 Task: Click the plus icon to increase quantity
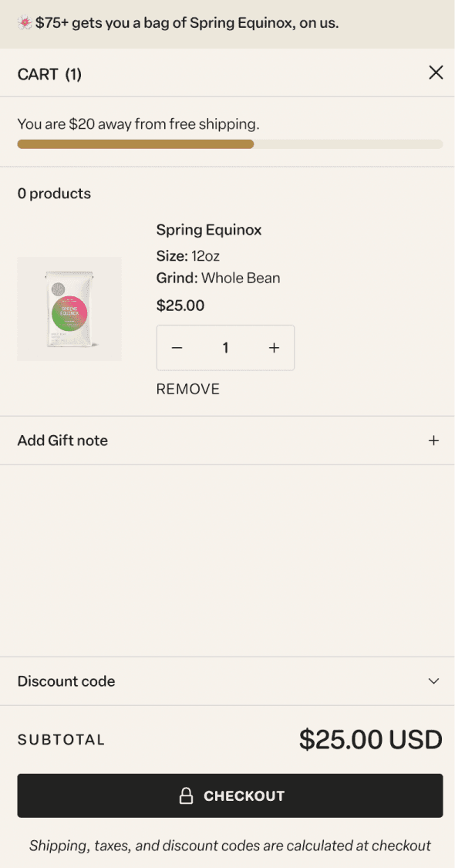274,348
